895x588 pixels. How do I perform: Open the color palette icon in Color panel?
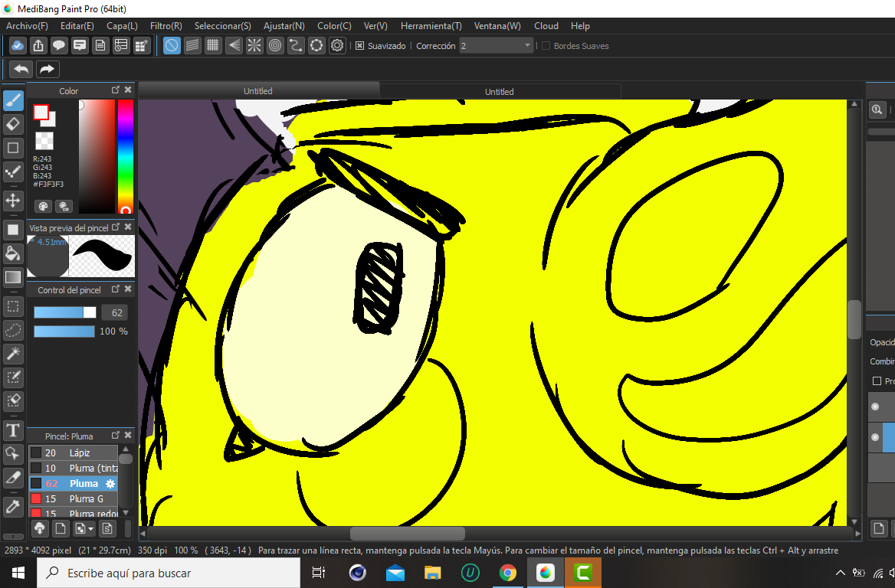44,207
